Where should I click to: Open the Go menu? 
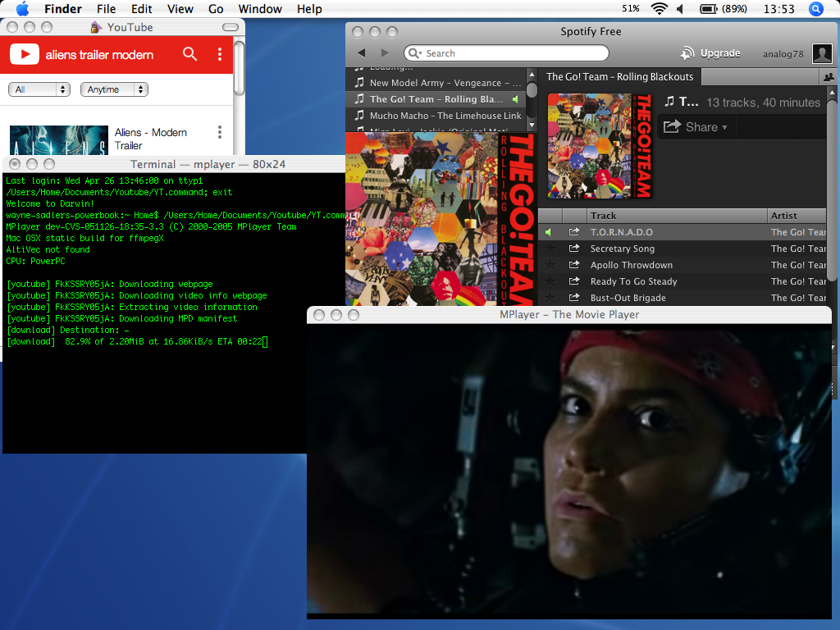[216, 8]
